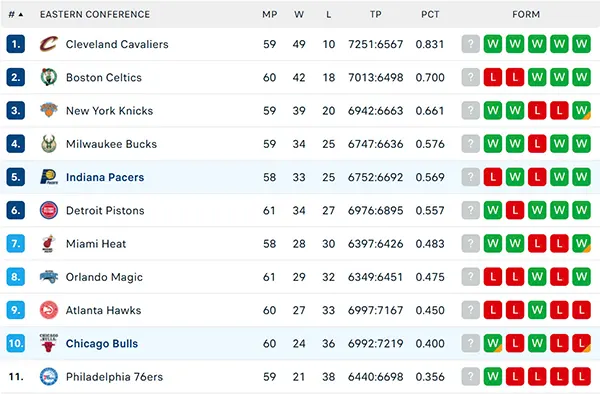Open the Philadelphia 76ers team link

[x=114, y=377]
